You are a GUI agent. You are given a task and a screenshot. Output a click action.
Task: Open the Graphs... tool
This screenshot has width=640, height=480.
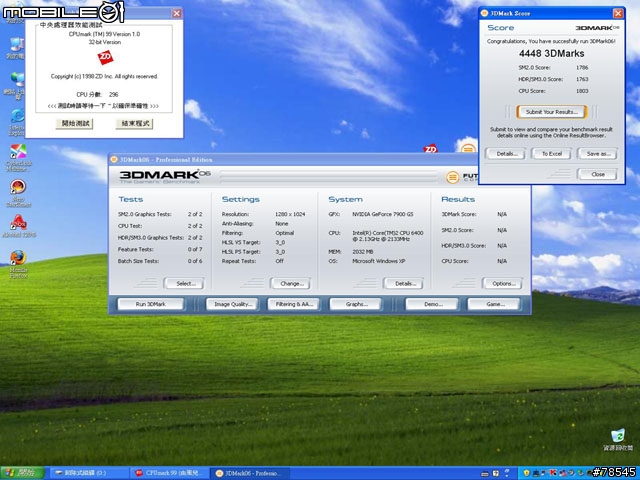356,304
